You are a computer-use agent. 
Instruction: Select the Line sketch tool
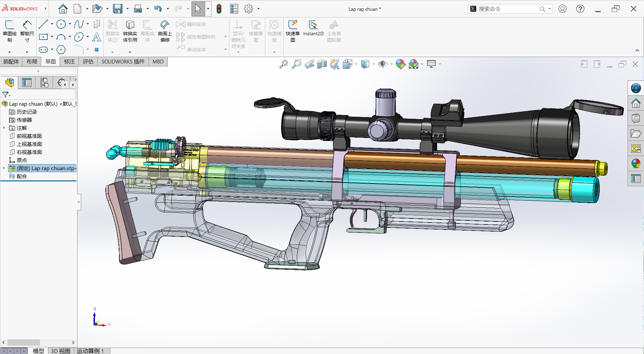(x=43, y=24)
